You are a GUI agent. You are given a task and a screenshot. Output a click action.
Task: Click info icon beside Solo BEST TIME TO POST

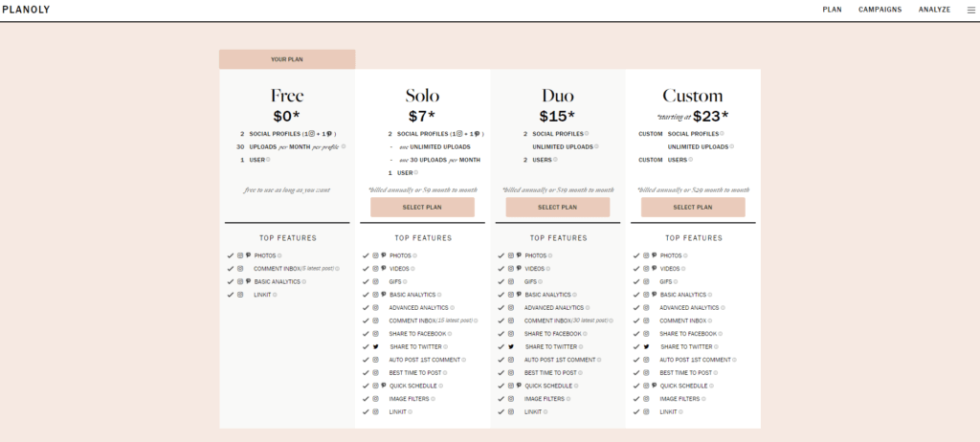pyautogui.click(x=445, y=372)
